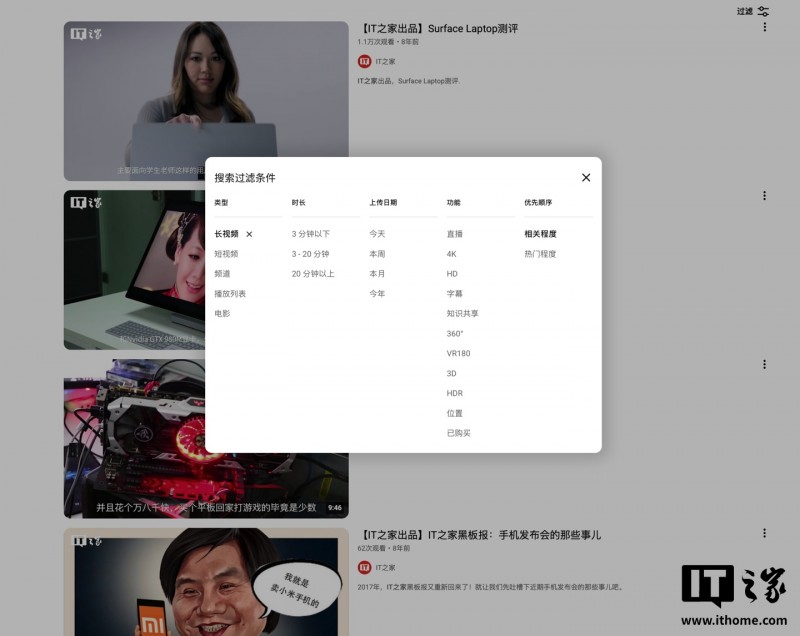This screenshot has width=800, height=636.
Task: Toggle the 字幕 subtitles filter
Action: coord(452,293)
